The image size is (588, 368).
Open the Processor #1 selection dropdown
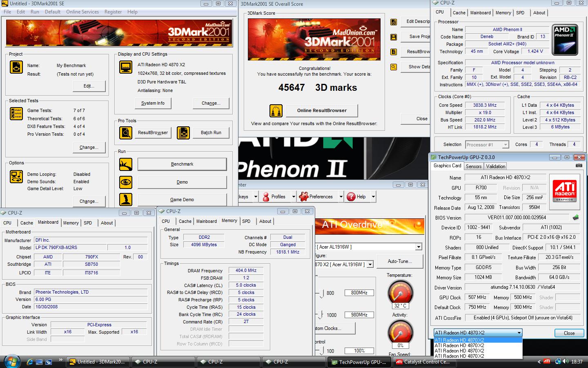tap(505, 144)
